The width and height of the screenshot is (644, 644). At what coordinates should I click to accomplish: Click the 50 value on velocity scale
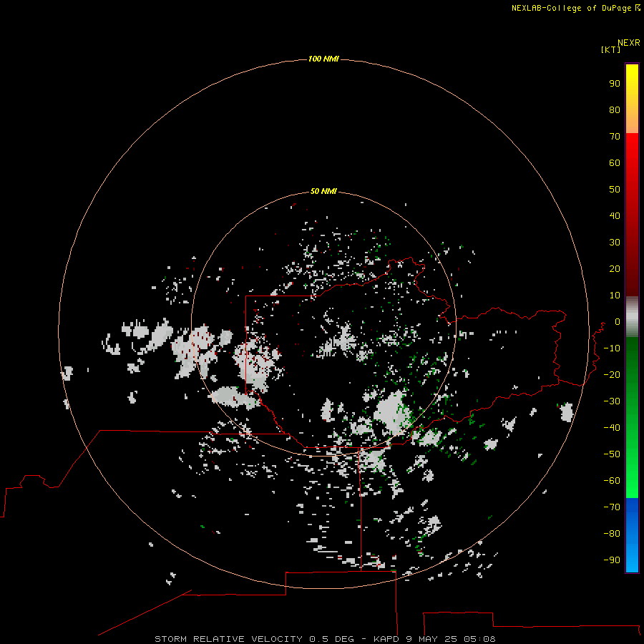615,190
